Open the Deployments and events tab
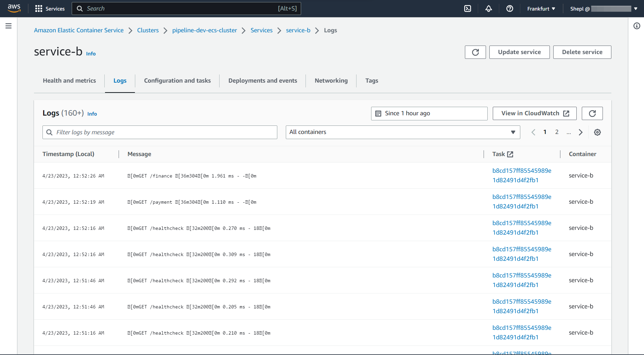The image size is (644, 355). click(x=263, y=81)
